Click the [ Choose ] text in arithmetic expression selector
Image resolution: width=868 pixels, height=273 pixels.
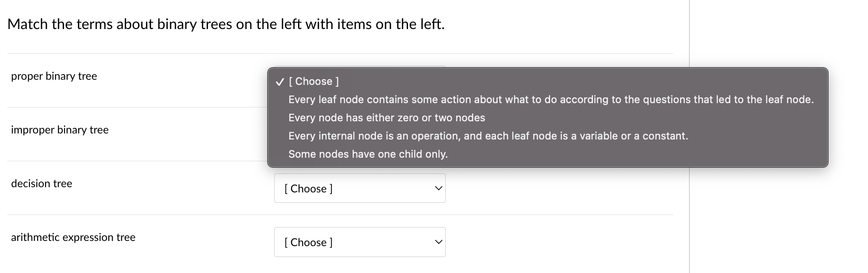308,242
